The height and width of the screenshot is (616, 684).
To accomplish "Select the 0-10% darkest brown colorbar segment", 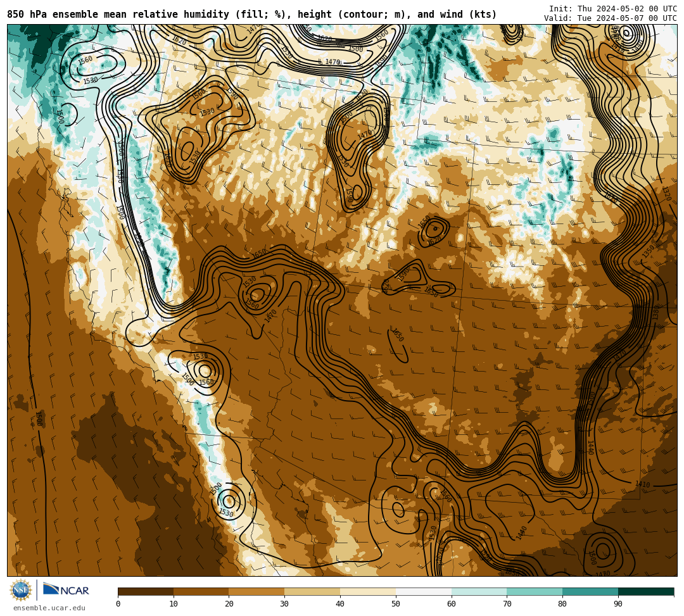I will point(146,591).
